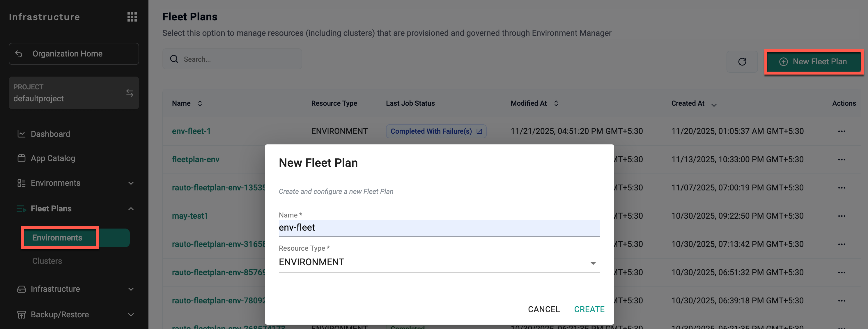Select Environments under Fleet Plans
The width and height of the screenshot is (868, 329).
57,238
